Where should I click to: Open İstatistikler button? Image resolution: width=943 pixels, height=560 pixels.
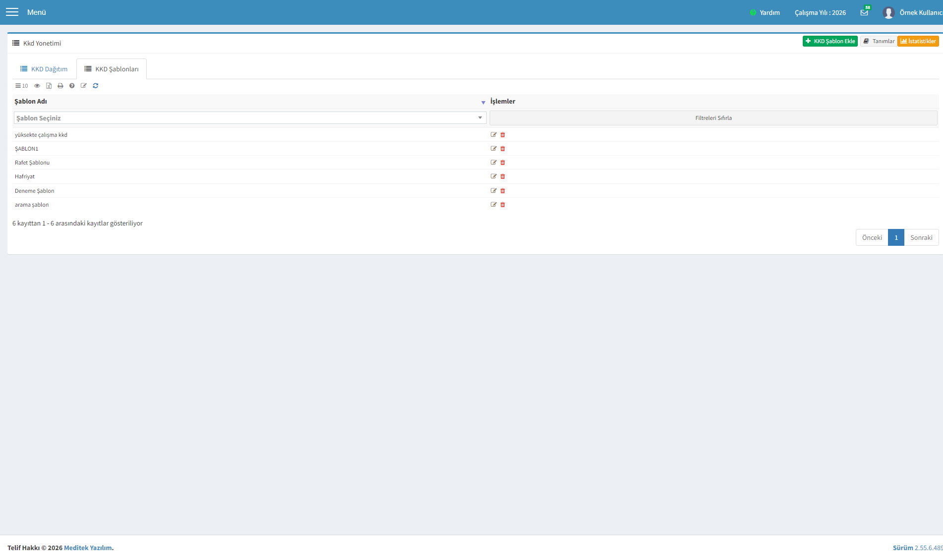[918, 41]
